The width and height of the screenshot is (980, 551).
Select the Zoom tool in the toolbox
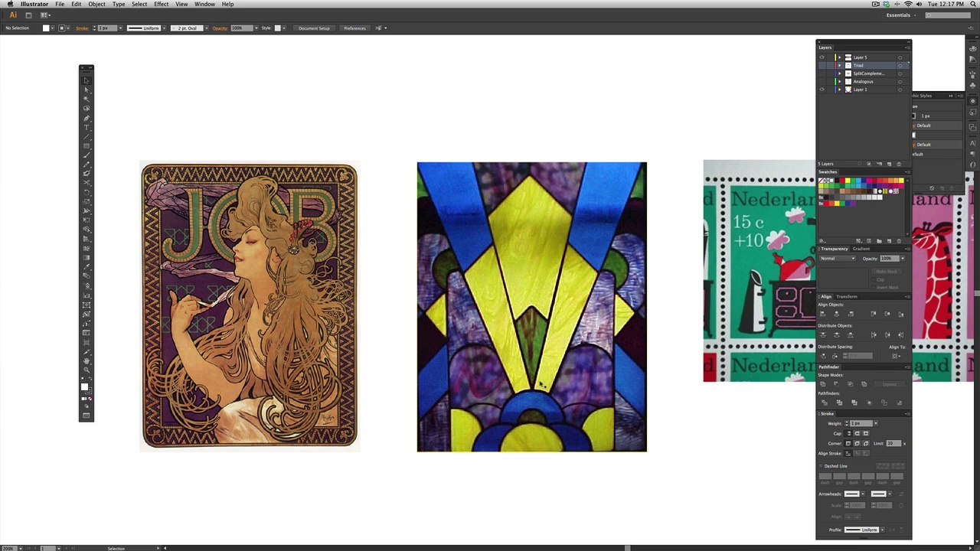coord(87,370)
